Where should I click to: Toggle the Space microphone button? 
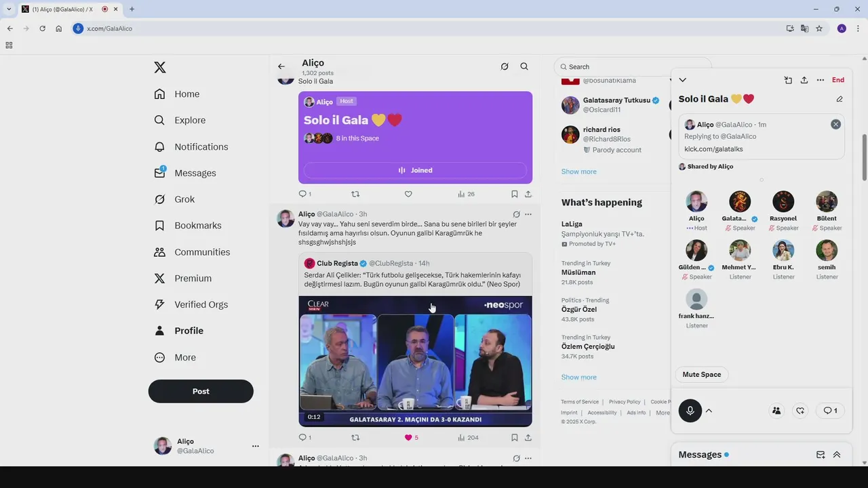tap(690, 411)
